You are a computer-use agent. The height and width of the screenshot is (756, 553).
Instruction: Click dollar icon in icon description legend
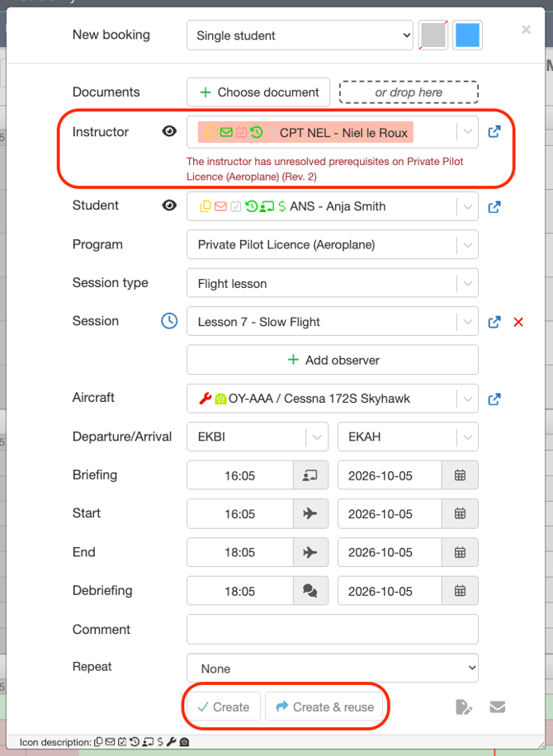click(x=160, y=742)
